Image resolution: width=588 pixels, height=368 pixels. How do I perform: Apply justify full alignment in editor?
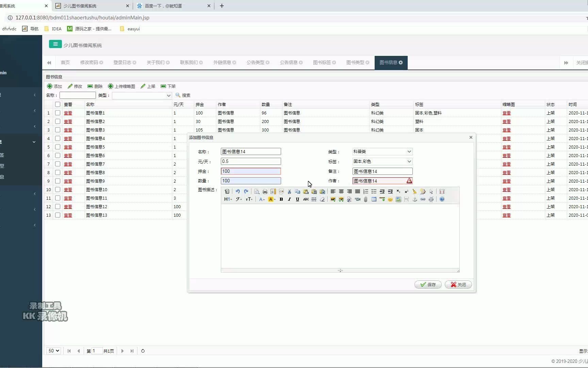click(358, 191)
